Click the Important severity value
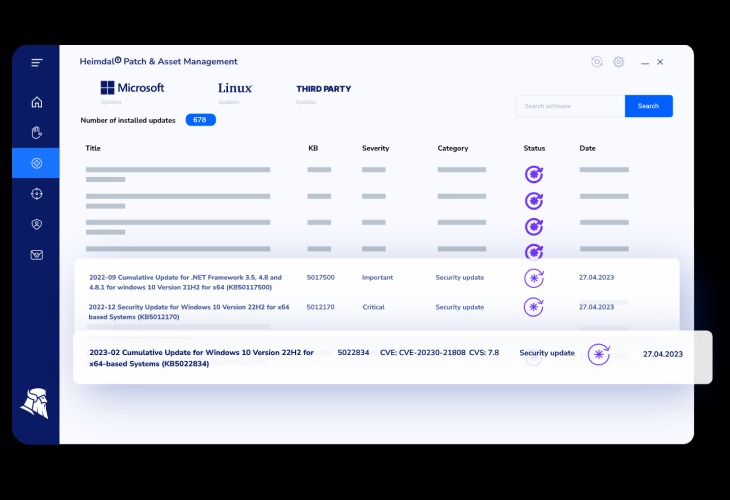 point(377,277)
